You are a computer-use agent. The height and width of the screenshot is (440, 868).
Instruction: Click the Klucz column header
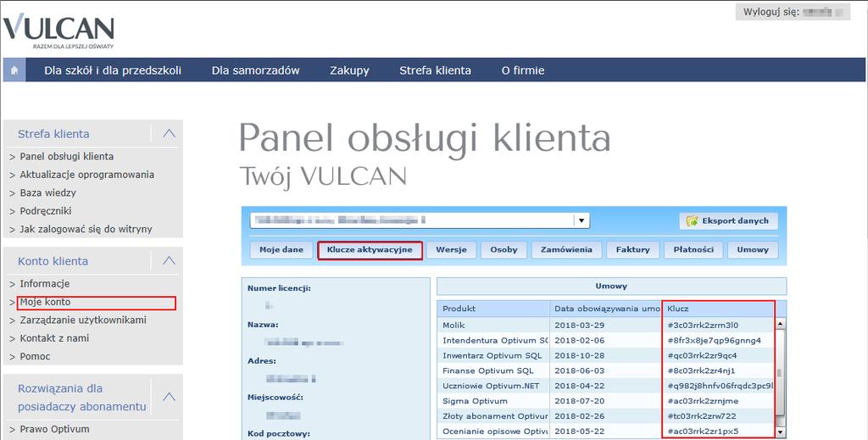718,309
